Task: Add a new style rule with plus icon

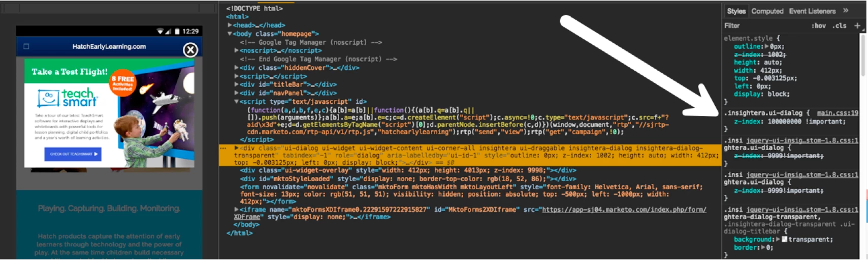Action: (x=857, y=25)
